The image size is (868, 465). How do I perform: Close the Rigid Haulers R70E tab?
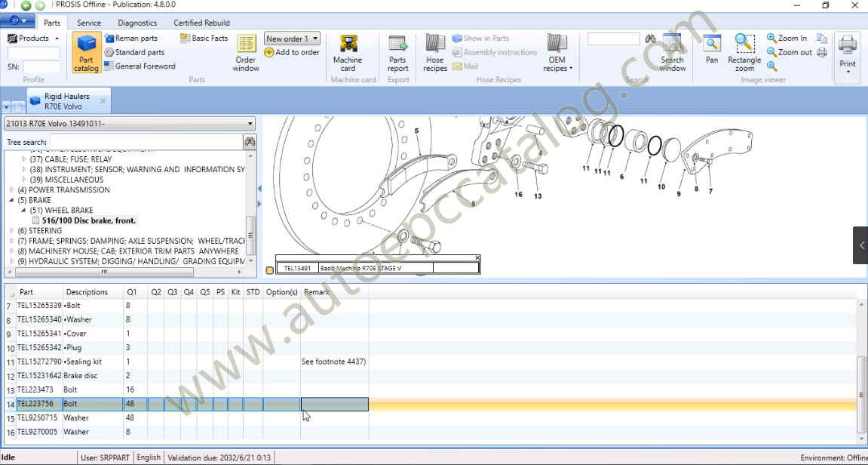point(103,101)
